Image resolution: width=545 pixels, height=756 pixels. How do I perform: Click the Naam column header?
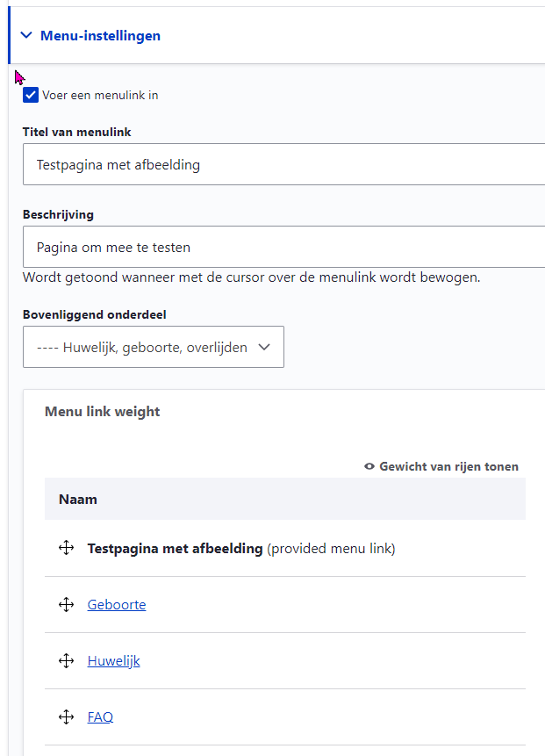78,499
